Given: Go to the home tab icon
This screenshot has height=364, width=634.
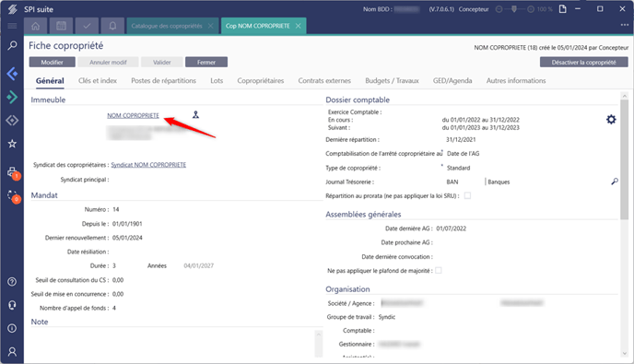Looking at the screenshot, I should (x=36, y=26).
